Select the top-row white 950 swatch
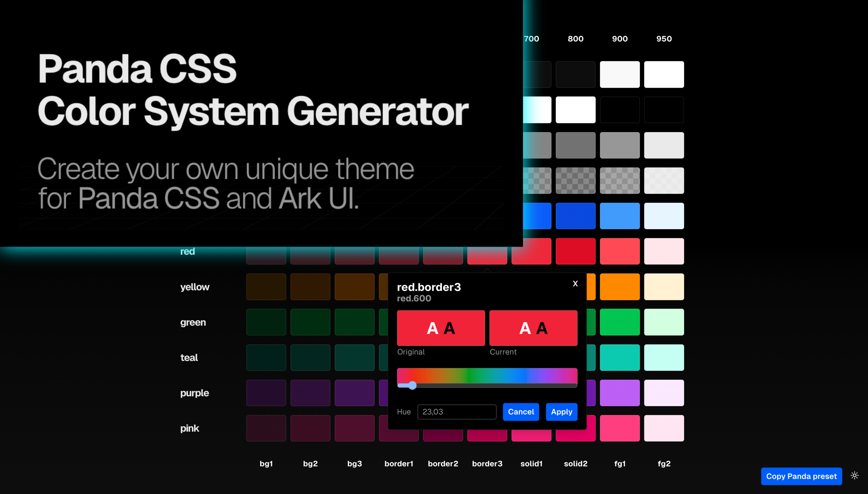The height and width of the screenshot is (494, 868). point(664,74)
